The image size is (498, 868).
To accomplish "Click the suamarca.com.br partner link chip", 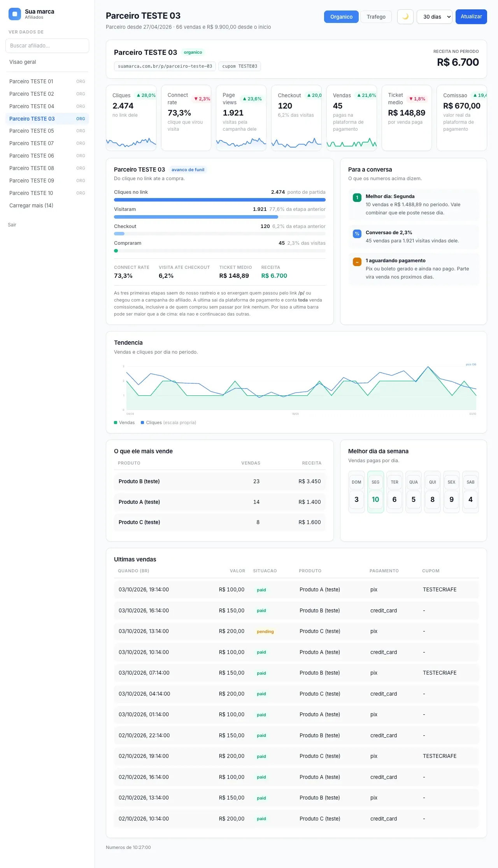I will pos(165,66).
